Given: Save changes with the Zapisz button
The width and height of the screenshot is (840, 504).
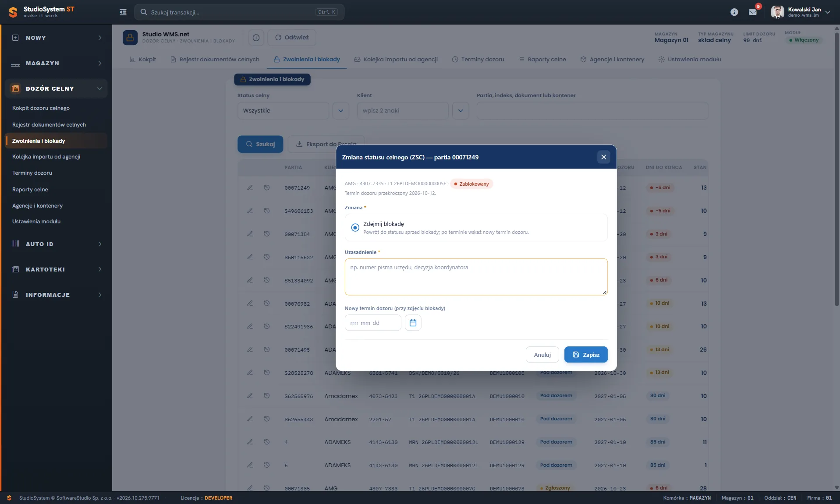Looking at the screenshot, I should (586, 355).
